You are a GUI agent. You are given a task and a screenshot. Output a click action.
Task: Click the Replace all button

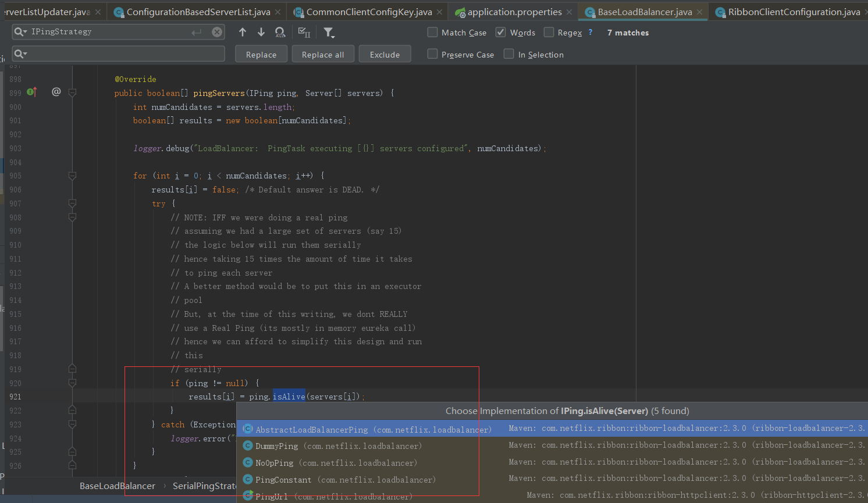click(x=323, y=54)
